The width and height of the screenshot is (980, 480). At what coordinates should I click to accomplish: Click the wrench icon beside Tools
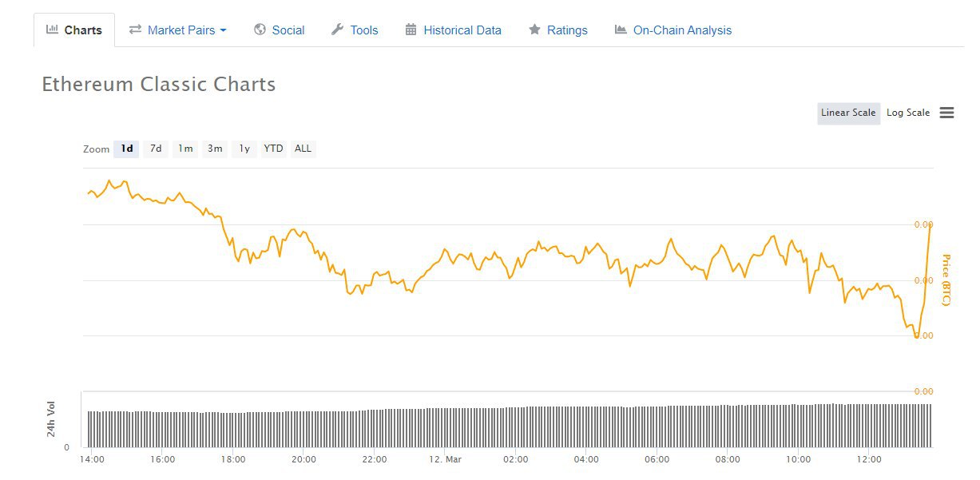[337, 30]
